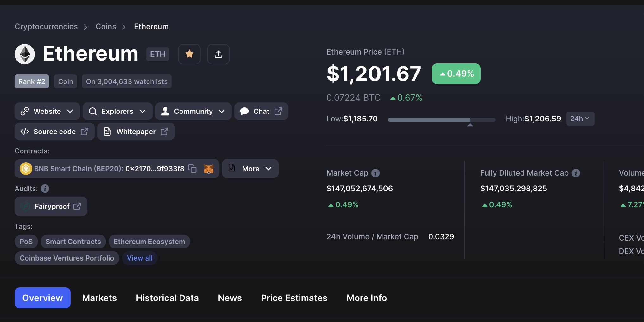Click the Audits info icon
Image resolution: width=644 pixels, height=322 pixels.
pos(45,189)
